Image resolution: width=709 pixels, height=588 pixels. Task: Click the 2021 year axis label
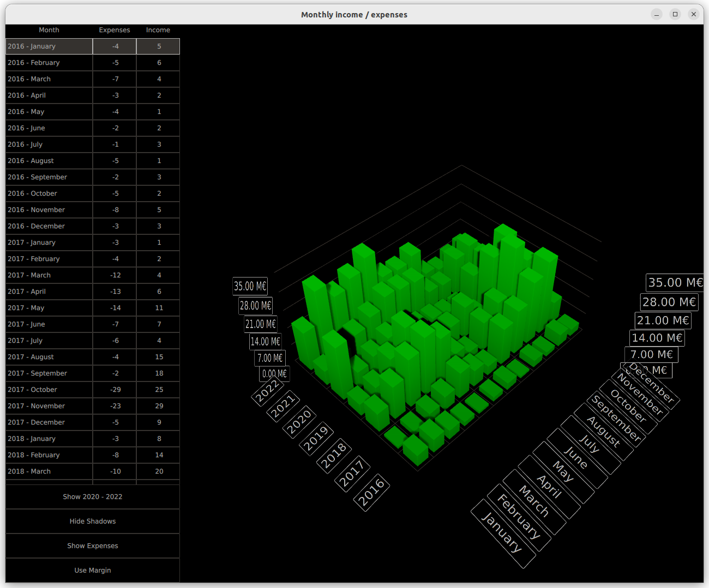(x=283, y=407)
